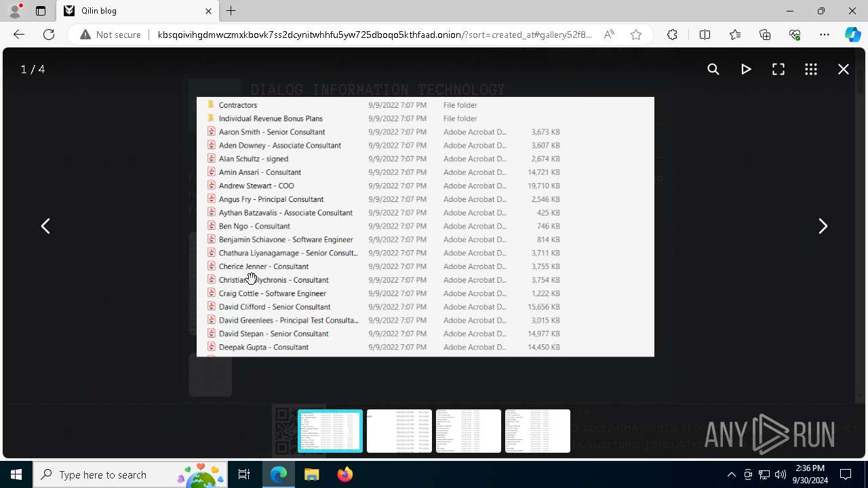Click Angus Fry - Principal Consultant file
This screenshot has height=488, width=868.
coord(425,199)
